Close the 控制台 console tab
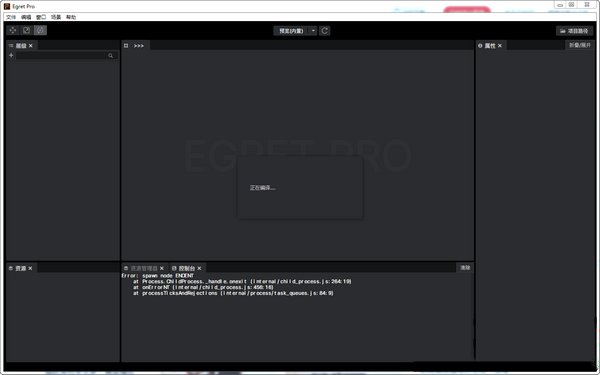The width and height of the screenshot is (600, 375). [x=199, y=268]
